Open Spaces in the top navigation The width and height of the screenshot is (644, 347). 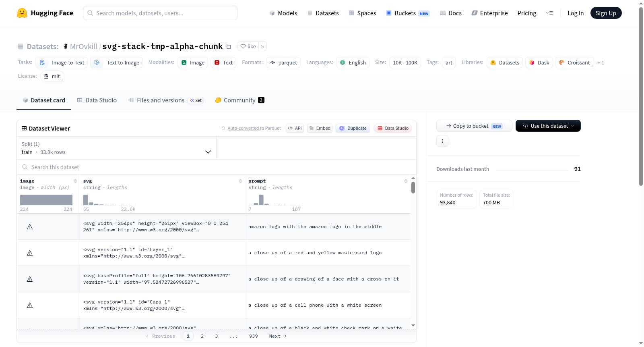pos(362,13)
